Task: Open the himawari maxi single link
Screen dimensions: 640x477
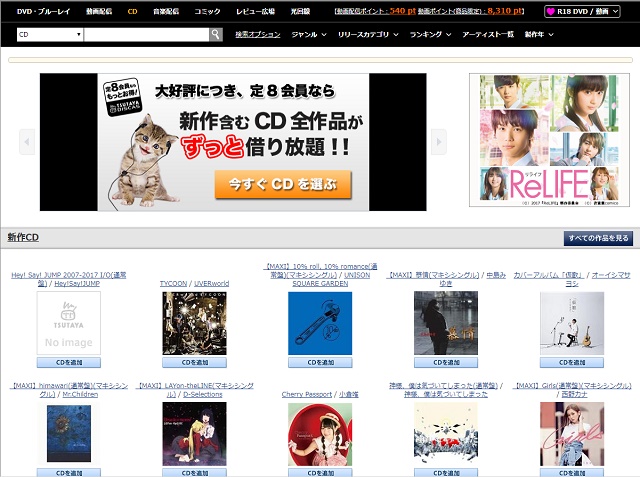Action: [x=69, y=390]
